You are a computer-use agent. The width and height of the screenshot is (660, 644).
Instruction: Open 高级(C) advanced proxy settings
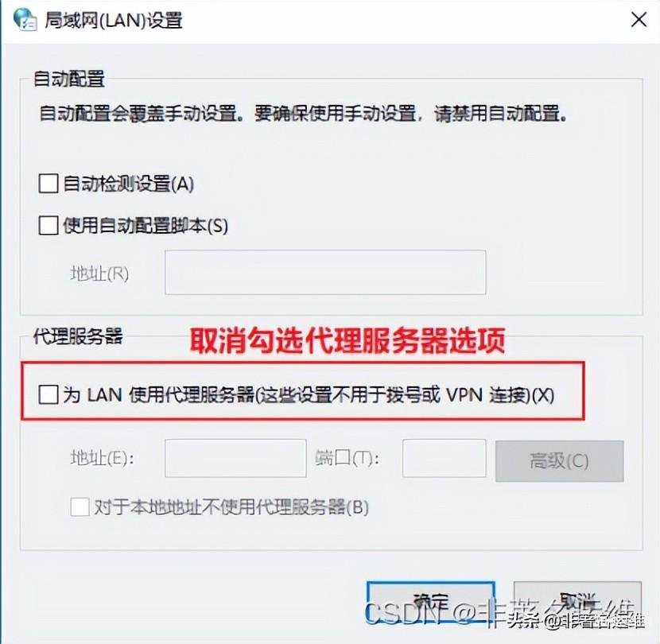pyautogui.click(x=559, y=461)
